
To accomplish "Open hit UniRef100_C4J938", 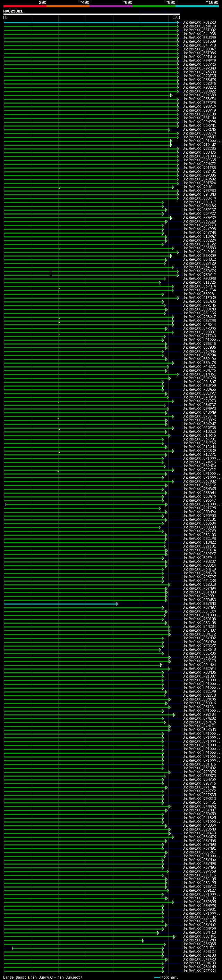I will click(199, 34).
